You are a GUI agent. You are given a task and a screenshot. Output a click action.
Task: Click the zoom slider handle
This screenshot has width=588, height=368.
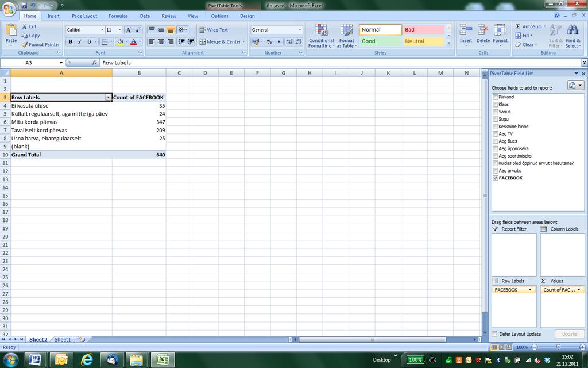click(x=558, y=347)
